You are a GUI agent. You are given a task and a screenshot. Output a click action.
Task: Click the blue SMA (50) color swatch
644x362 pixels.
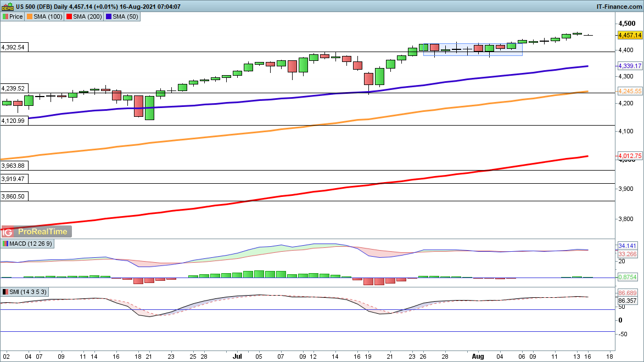[109, 17]
